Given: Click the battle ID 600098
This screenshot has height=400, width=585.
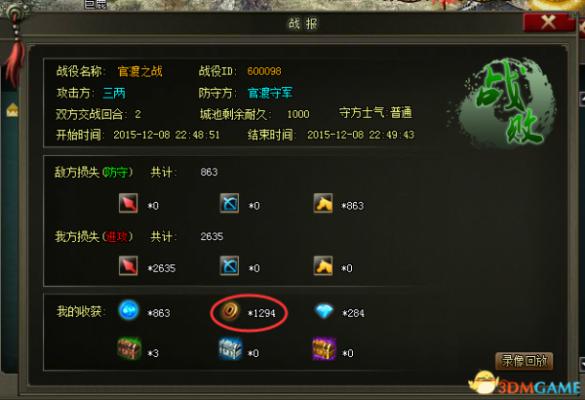Looking at the screenshot, I should (264, 71).
